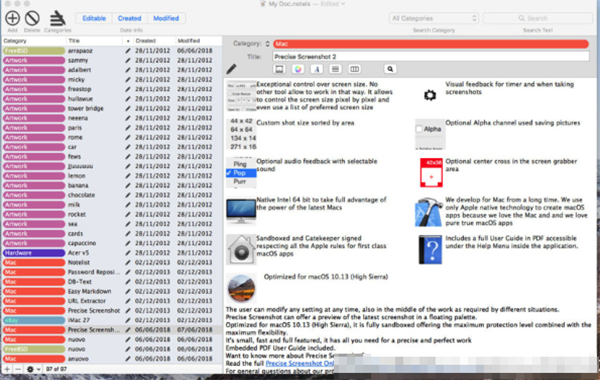Click the red center cross image

tap(431, 173)
